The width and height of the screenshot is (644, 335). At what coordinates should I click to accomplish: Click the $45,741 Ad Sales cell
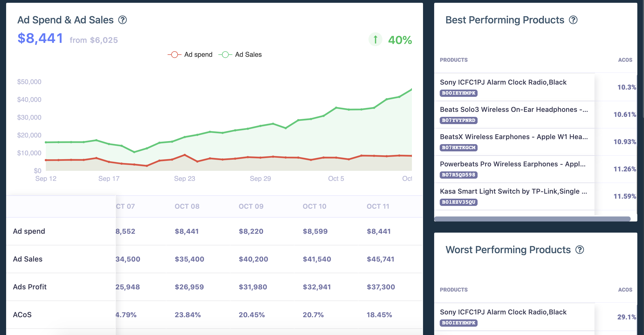click(x=380, y=259)
